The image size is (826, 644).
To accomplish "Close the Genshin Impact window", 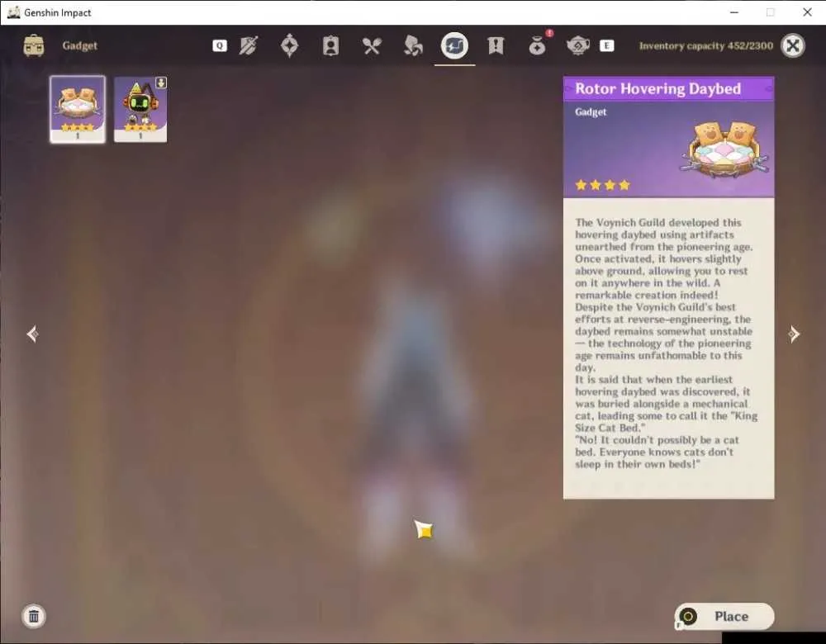I will click(807, 12).
